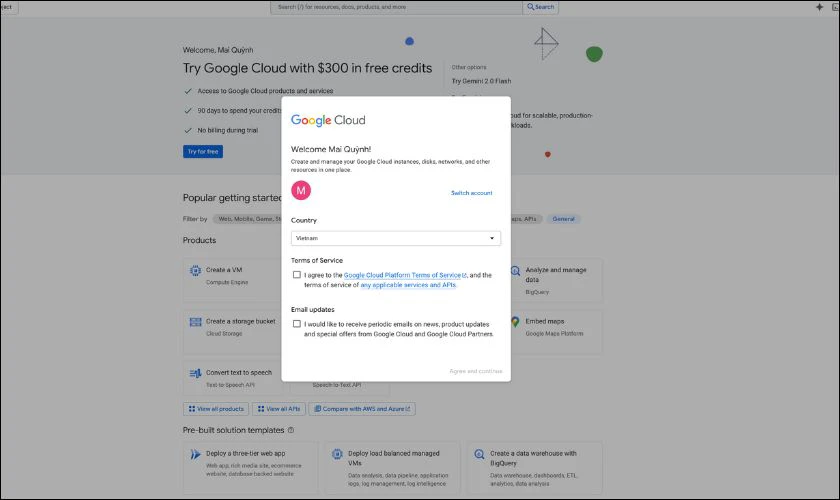Click the search magnifier icon in Search button
The image size is (840, 500).
coord(530,7)
